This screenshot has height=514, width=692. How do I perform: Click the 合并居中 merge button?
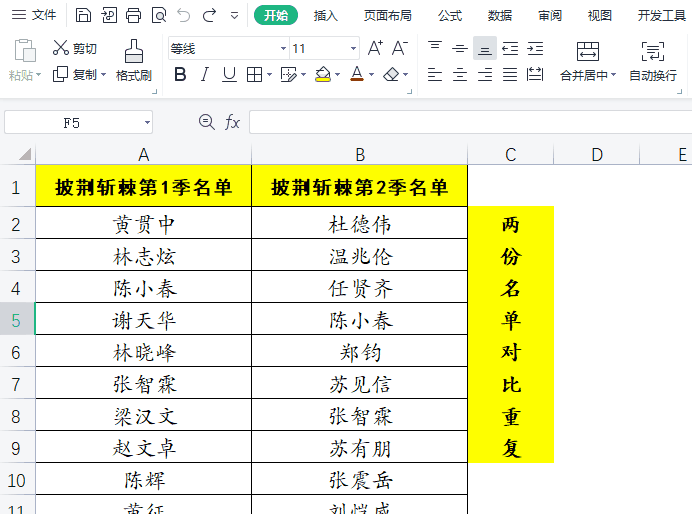(x=588, y=60)
